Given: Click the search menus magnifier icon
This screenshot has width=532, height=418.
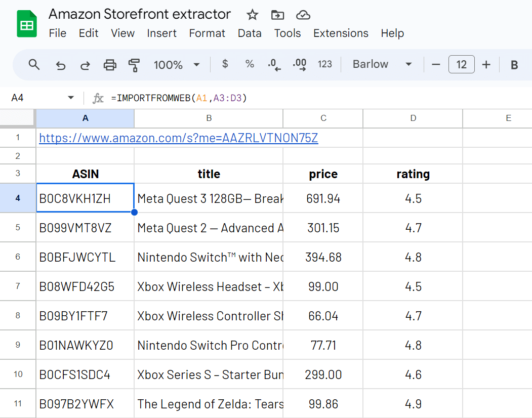Looking at the screenshot, I should point(34,65).
